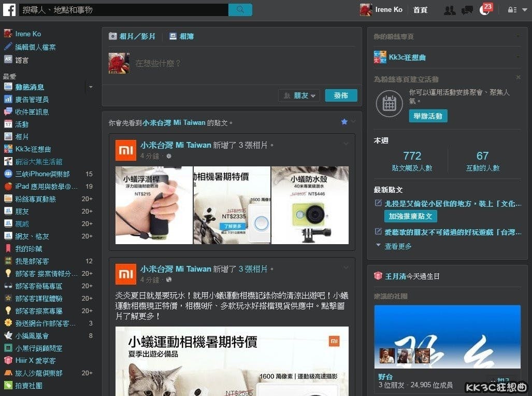Screen dimensions: 532x396
Task: Open Irene Ko profile in left sidebar
Action: [28, 34]
